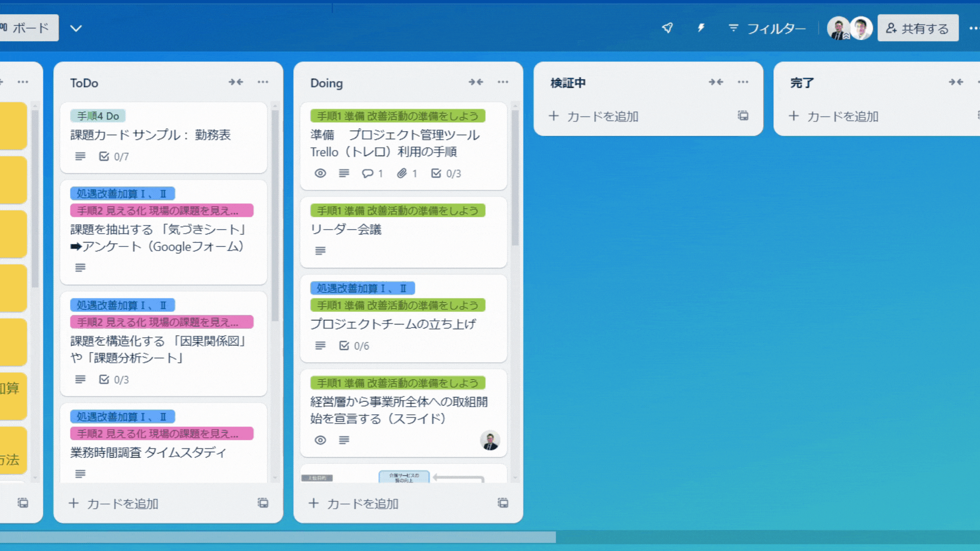Viewport: 980px width, 551px height.
Task: Add a card to 検証中 list
Action: click(594, 116)
